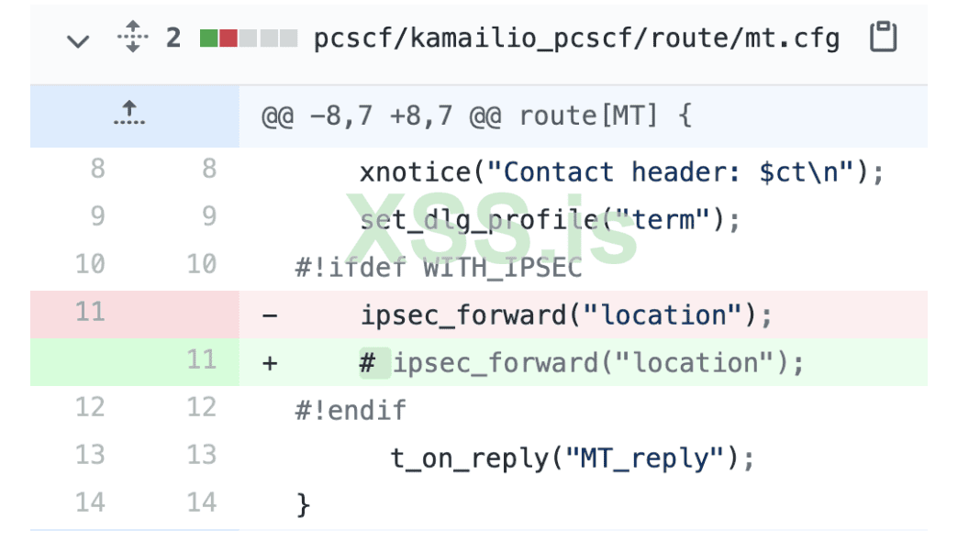Collapse the mt.cfg file diff chevron
The image size is (980, 552).
[x=79, y=39]
